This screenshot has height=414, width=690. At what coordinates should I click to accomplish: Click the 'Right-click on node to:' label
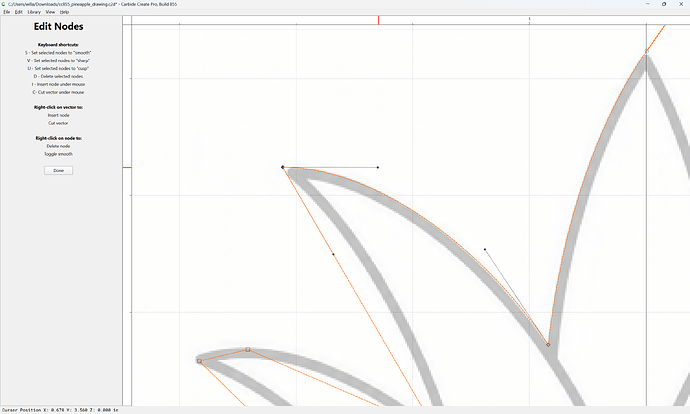[x=59, y=138]
